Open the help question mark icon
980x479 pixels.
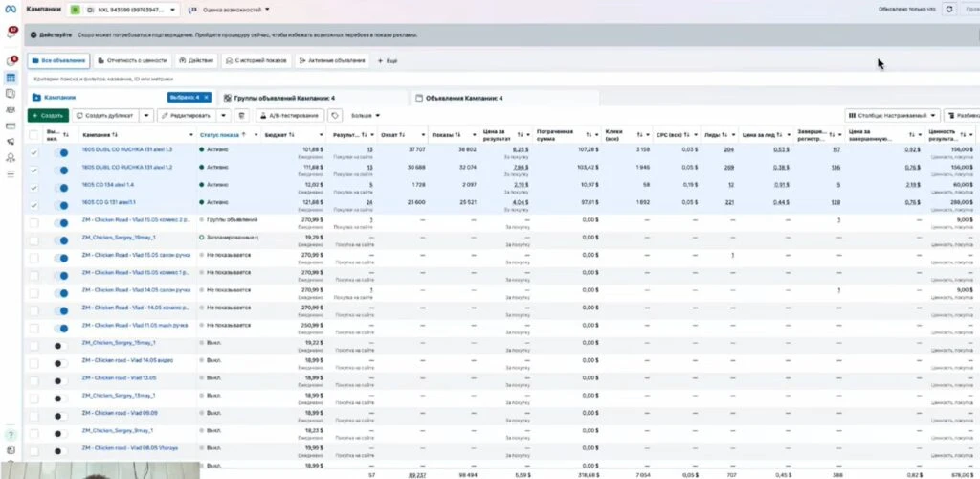[11, 435]
